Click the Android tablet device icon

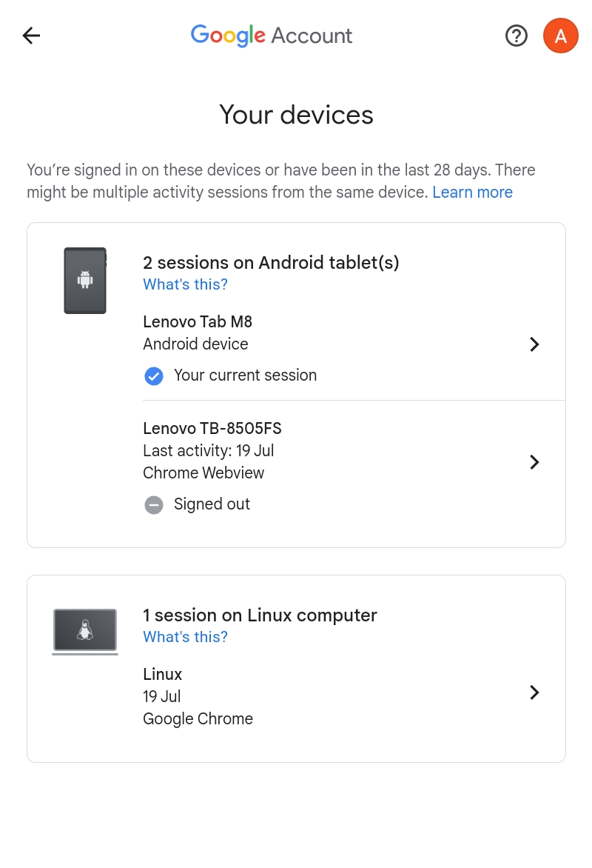(x=85, y=281)
